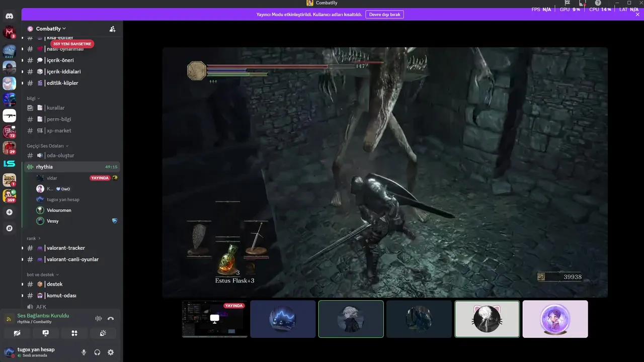Jump to 359 YENİ BAHSETME mentions

click(x=72, y=44)
